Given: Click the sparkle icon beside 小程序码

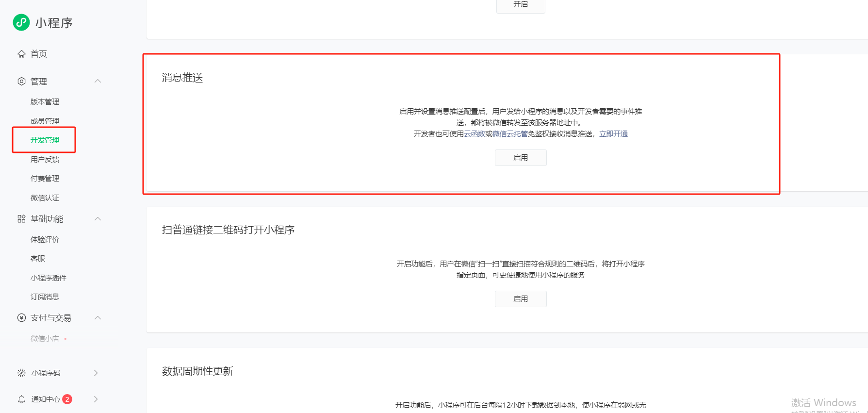Looking at the screenshot, I should coord(21,373).
